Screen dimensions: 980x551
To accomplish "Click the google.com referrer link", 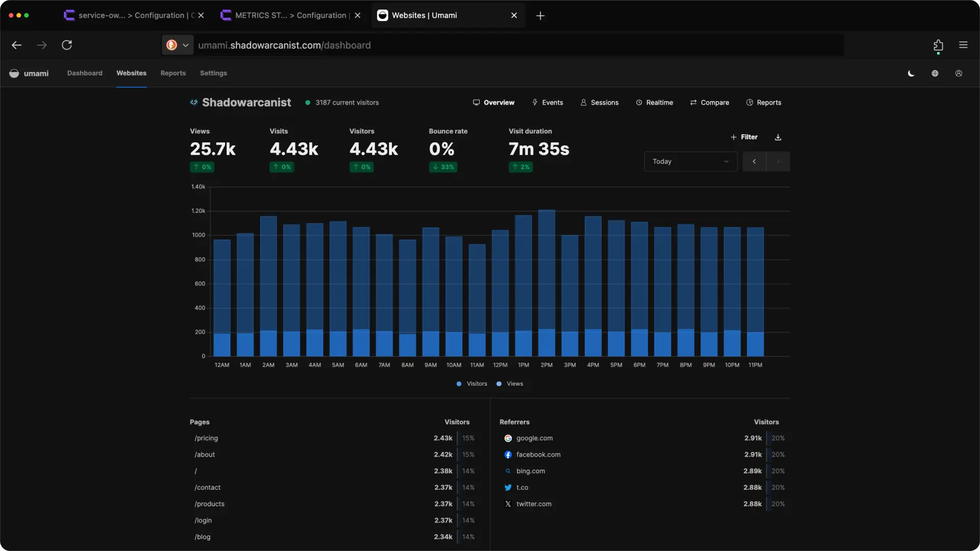I will (x=534, y=438).
